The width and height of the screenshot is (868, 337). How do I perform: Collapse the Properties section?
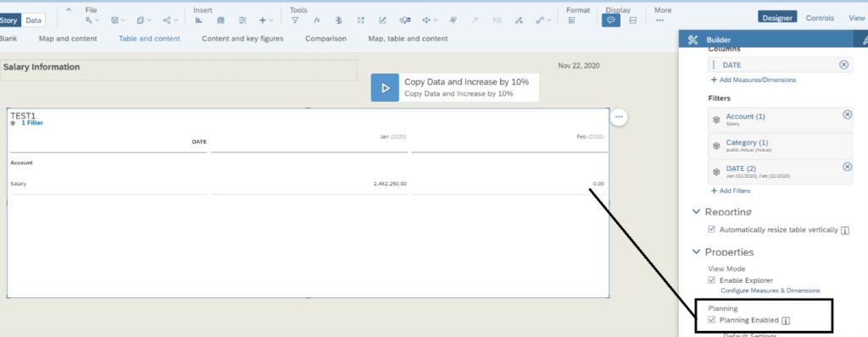click(697, 251)
